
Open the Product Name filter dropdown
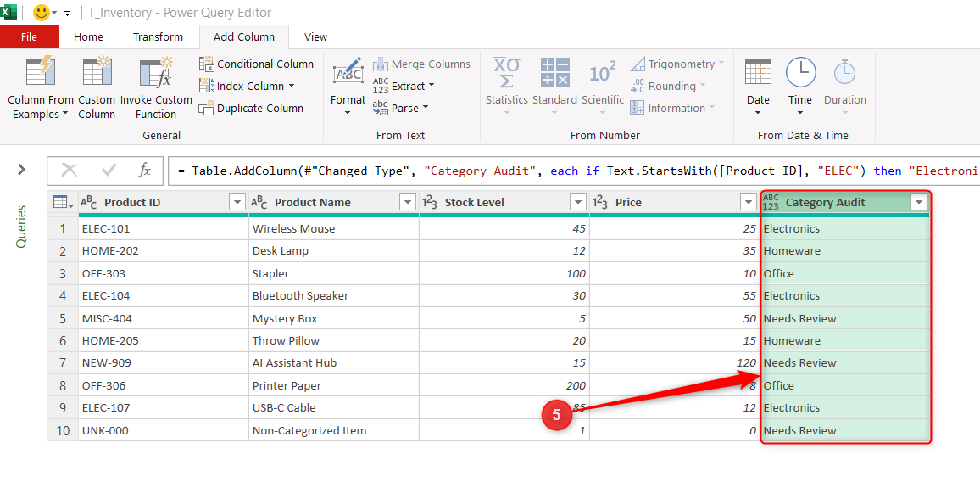click(x=408, y=202)
